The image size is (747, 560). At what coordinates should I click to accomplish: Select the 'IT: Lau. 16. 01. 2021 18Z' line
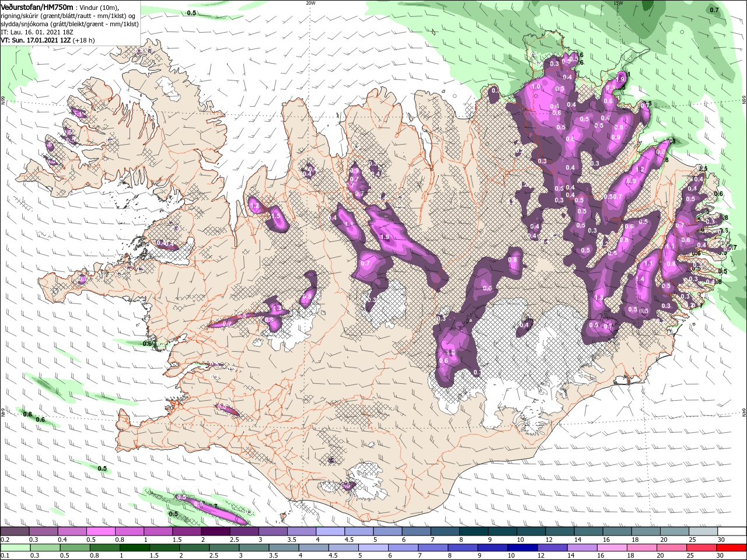37,32
